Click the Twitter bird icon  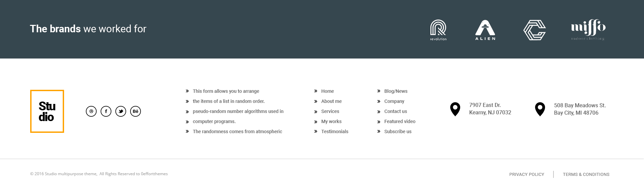tap(121, 111)
